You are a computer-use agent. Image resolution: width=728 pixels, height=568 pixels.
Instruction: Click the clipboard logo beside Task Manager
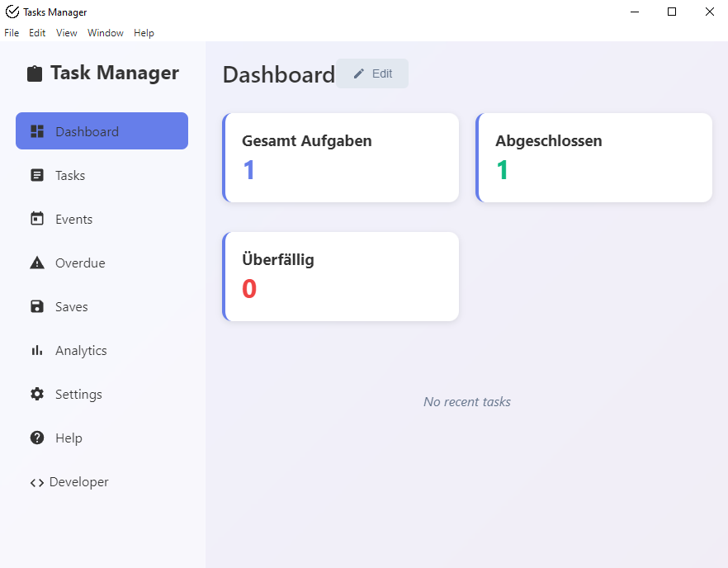35,73
